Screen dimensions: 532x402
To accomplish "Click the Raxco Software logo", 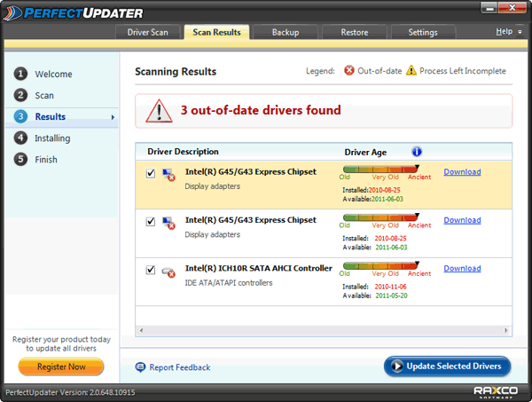I will 496,392.
